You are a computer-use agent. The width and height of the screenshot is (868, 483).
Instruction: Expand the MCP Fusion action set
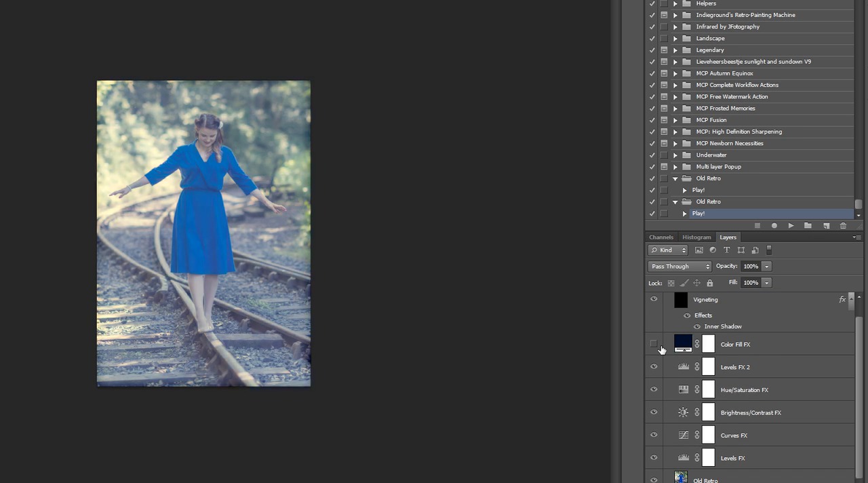click(675, 120)
